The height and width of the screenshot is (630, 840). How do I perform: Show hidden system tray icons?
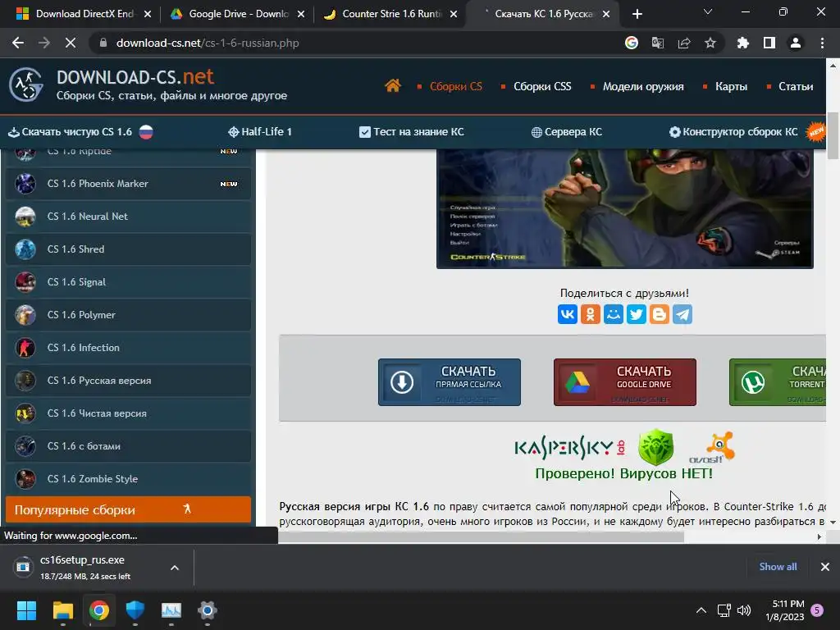tap(701, 610)
